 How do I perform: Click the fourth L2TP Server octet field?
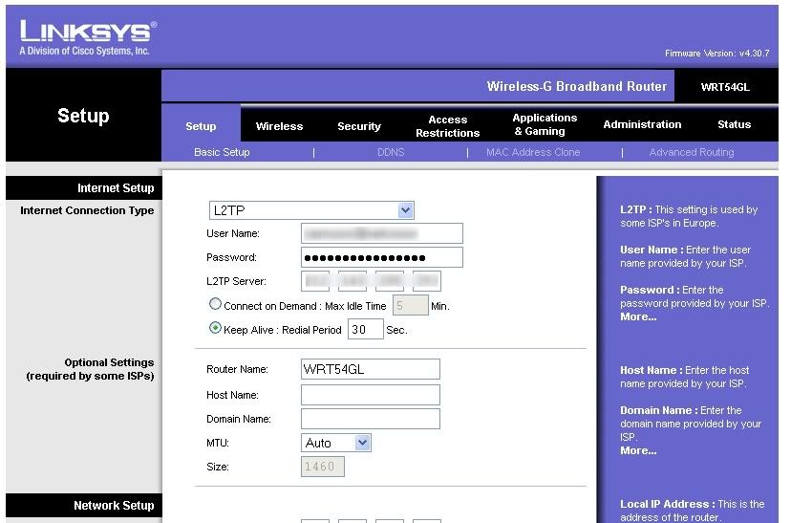point(427,281)
